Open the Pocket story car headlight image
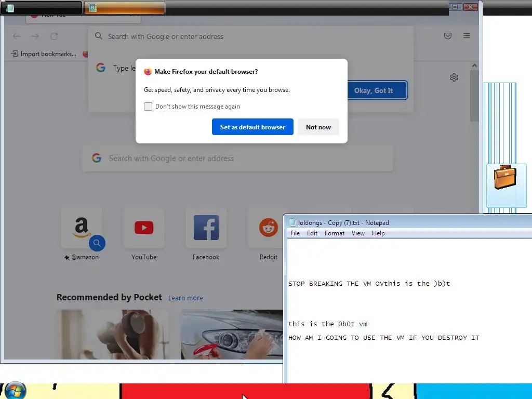Image resolution: width=532 pixels, height=399 pixels. [232, 334]
